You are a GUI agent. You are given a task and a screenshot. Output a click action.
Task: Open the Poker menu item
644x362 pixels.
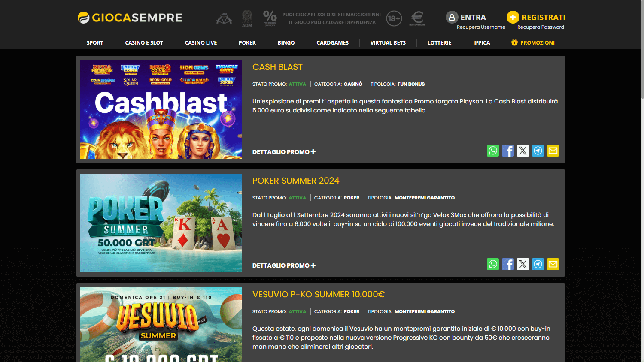[x=247, y=42]
